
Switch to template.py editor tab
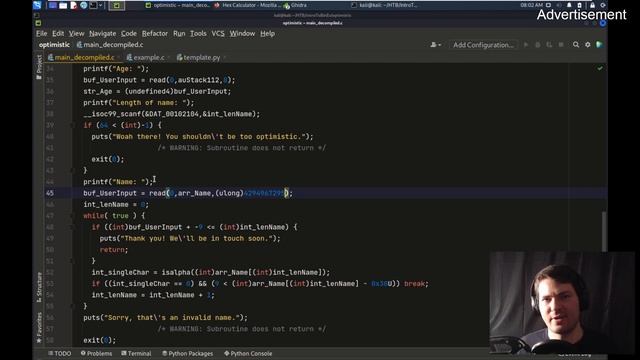[201, 58]
